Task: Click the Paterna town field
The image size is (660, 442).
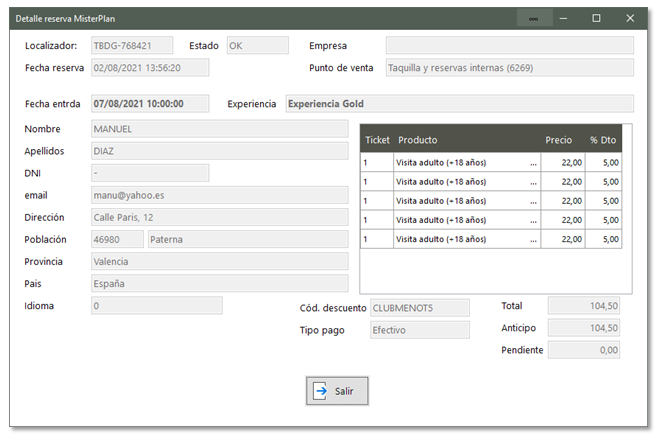Action: [248, 240]
